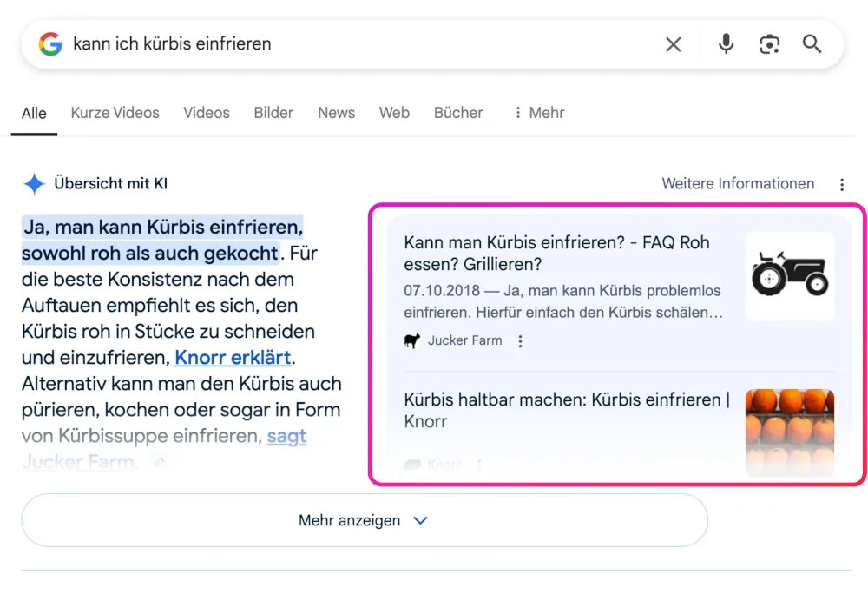Open Google Lens image search icon
The image size is (868, 594).
tap(769, 44)
